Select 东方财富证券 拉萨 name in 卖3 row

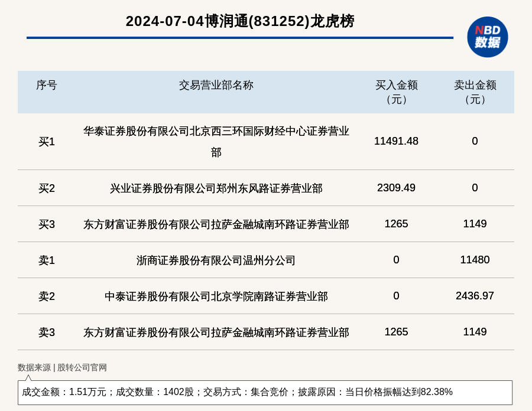pos(216,332)
